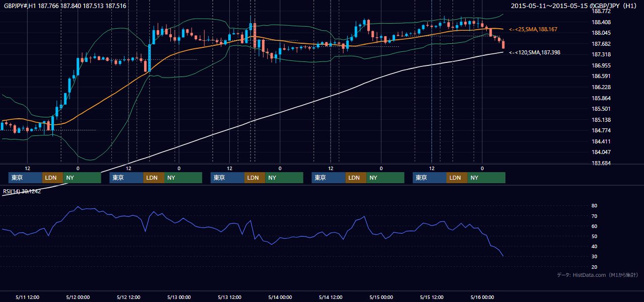This screenshot has height=302, width=644.
Task: Select the fourth 東京 session block
Action: coord(329,178)
